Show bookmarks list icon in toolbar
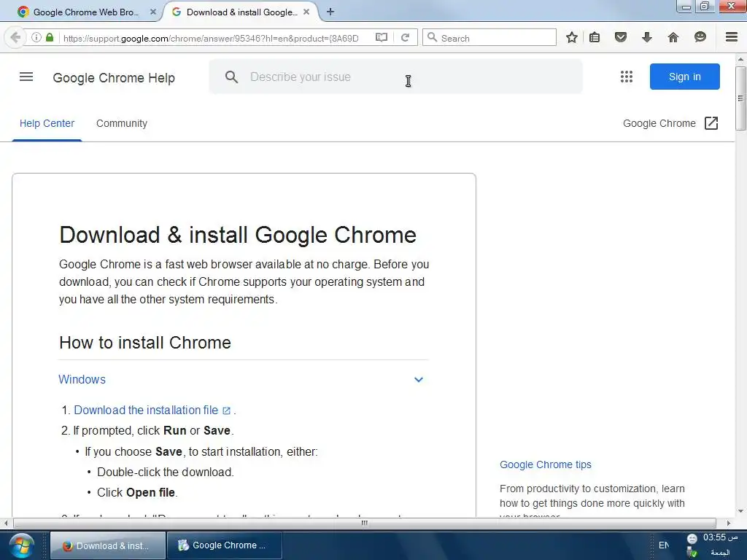This screenshot has width=747, height=560. click(x=595, y=37)
